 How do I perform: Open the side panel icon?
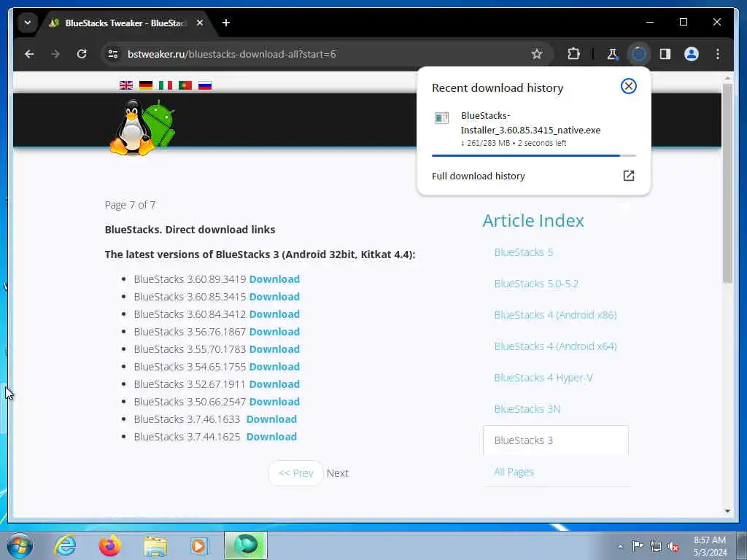pos(665,54)
